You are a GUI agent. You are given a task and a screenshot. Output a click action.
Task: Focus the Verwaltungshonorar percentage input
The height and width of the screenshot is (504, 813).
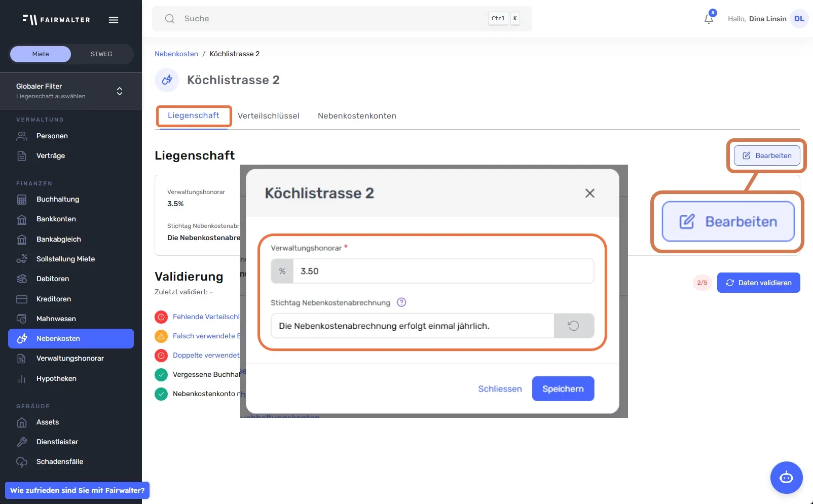443,271
